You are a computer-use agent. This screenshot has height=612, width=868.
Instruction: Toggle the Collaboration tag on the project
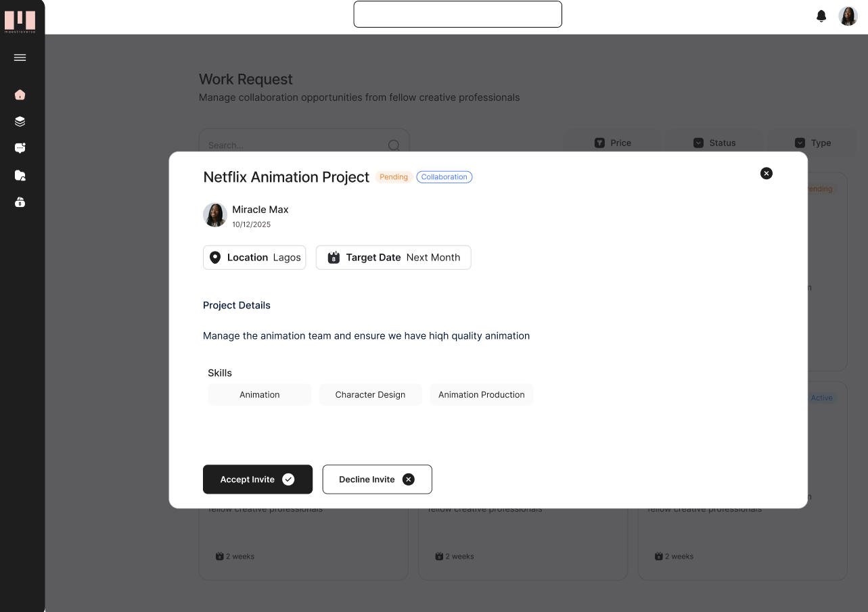[444, 176]
